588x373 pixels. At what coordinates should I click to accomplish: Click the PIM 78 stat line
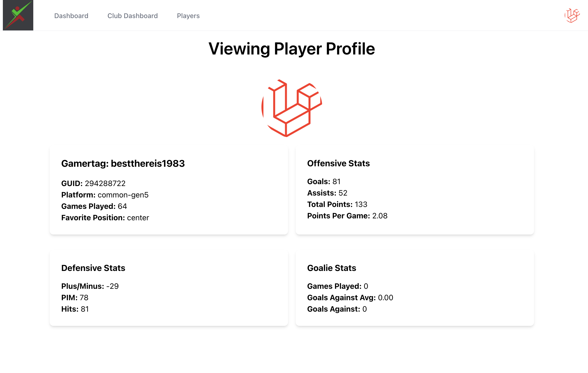point(75,297)
